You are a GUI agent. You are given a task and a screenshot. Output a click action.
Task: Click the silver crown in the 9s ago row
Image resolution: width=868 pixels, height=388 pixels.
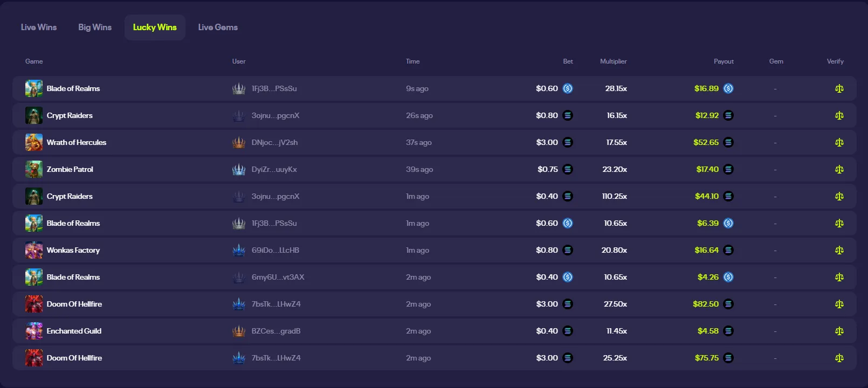[239, 88]
